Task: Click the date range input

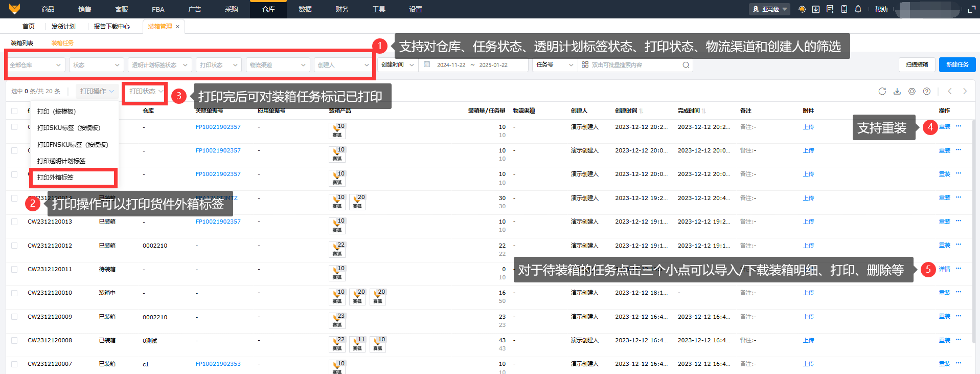Action: 472,65
